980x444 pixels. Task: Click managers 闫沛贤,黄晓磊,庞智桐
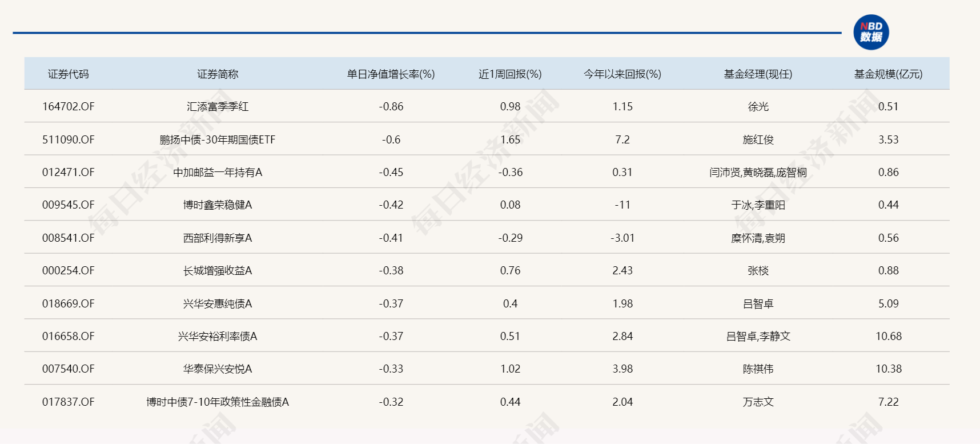pyautogui.click(x=758, y=172)
